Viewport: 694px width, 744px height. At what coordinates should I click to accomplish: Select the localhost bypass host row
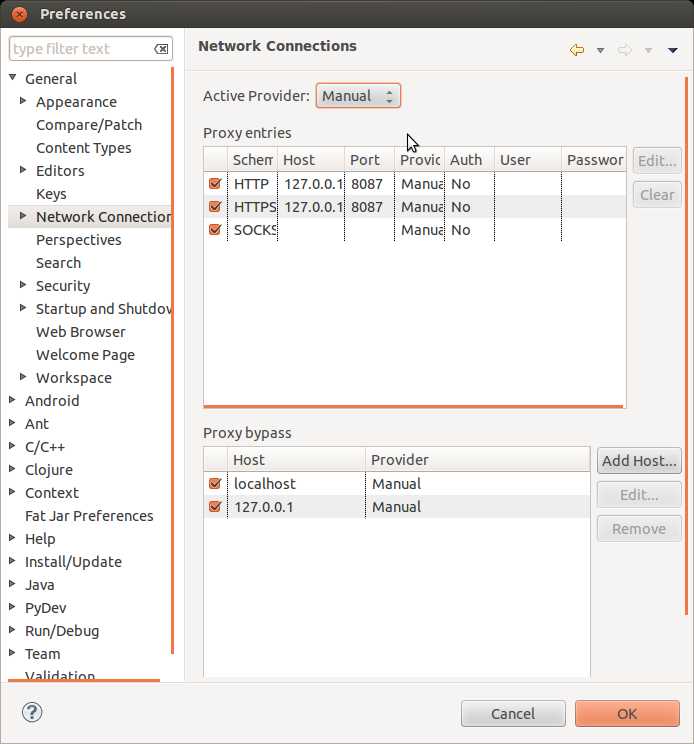point(397,484)
